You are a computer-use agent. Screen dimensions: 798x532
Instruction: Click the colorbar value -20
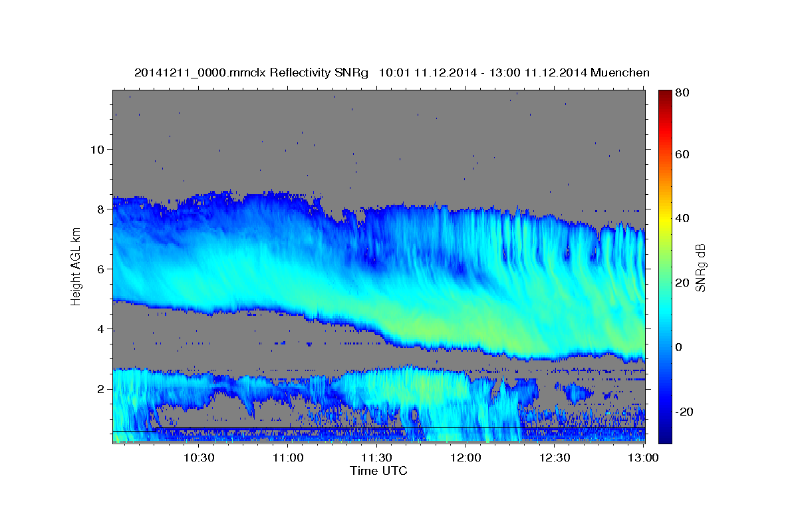684,412
